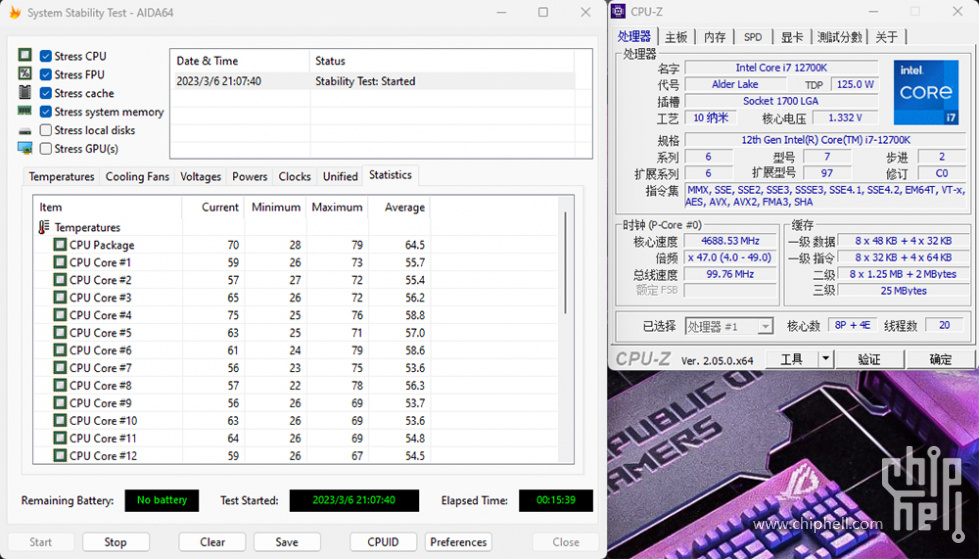Enable the Stress local disks checkbox
This screenshot has height=559, width=979.
tap(46, 130)
